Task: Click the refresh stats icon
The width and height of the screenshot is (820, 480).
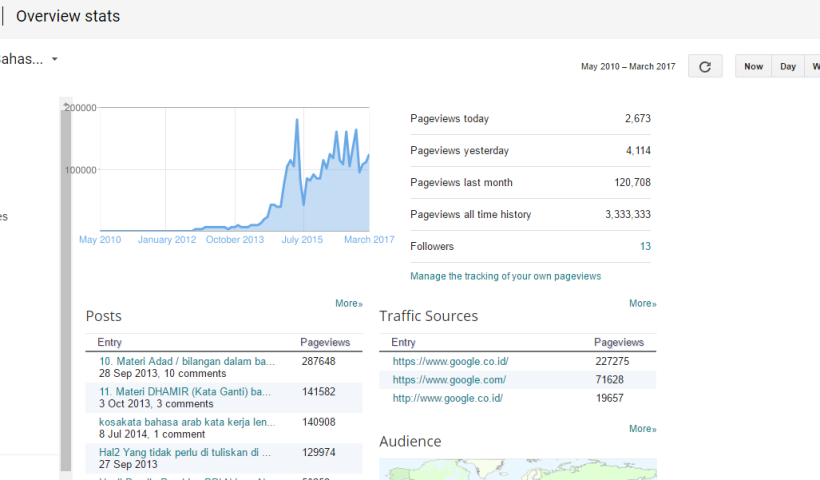Action: pos(705,67)
